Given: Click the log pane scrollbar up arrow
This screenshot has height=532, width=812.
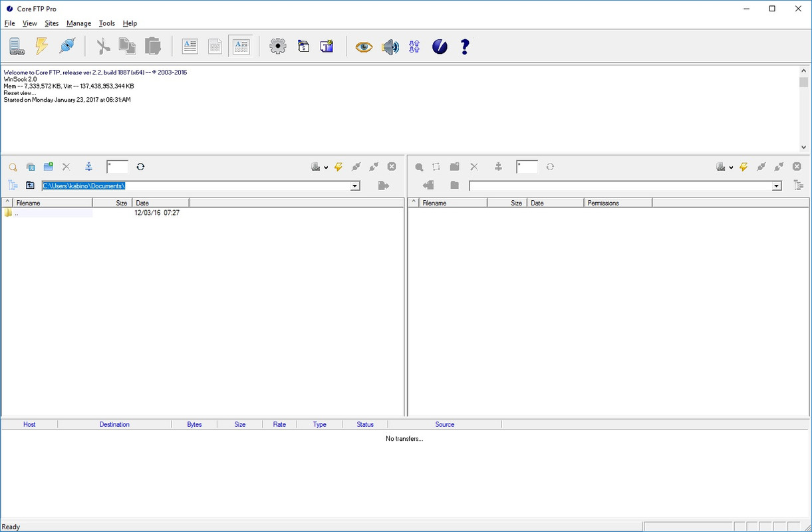Looking at the screenshot, I should coord(804,70).
